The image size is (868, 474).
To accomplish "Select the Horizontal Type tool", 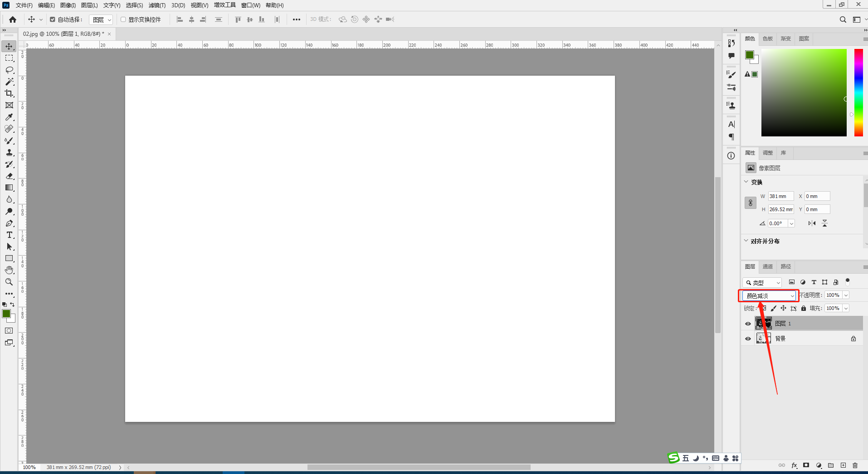I will click(x=9, y=235).
